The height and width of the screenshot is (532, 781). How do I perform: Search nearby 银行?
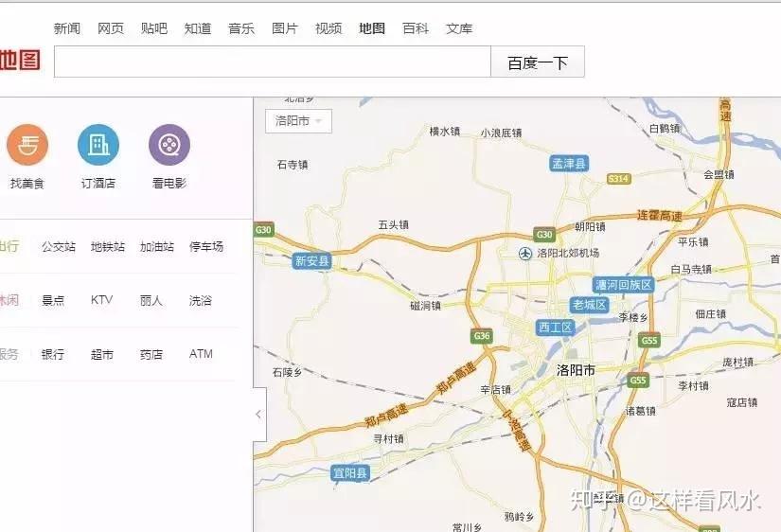point(53,354)
